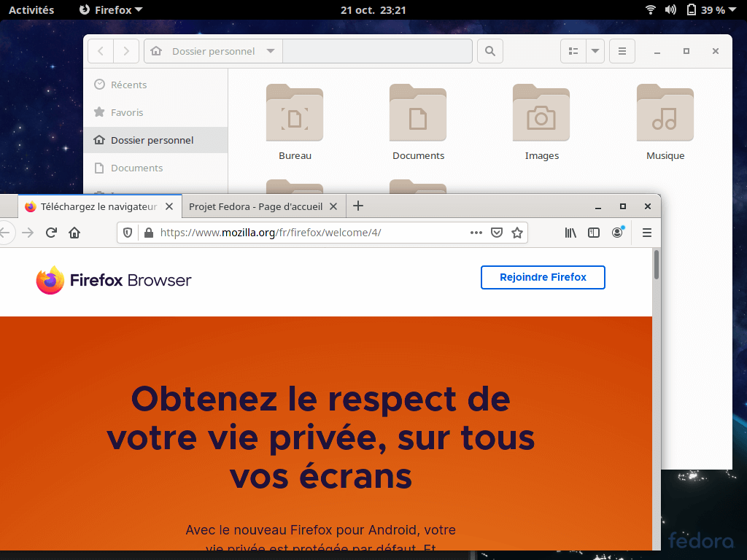Click the Obtenez le respect heading

321,437
